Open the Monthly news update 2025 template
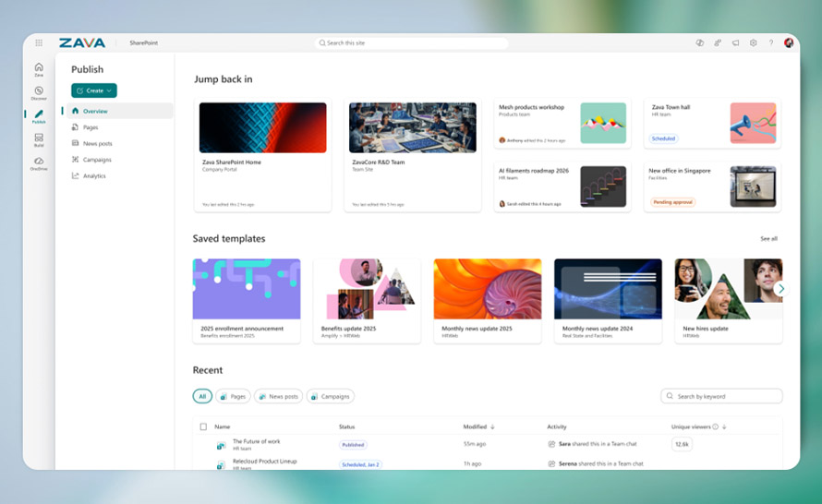The width and height of the screenshot is (822, 504). [488, 301]
